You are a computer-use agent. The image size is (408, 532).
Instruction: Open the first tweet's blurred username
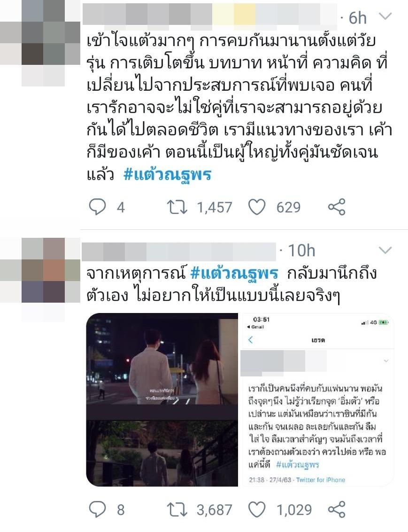(209, 15)
